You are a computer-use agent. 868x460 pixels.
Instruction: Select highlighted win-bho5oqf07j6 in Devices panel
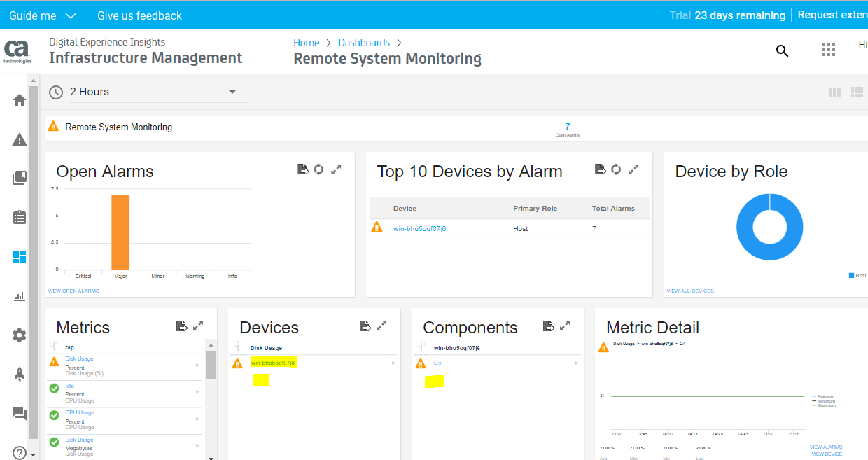tap(273, 363)
